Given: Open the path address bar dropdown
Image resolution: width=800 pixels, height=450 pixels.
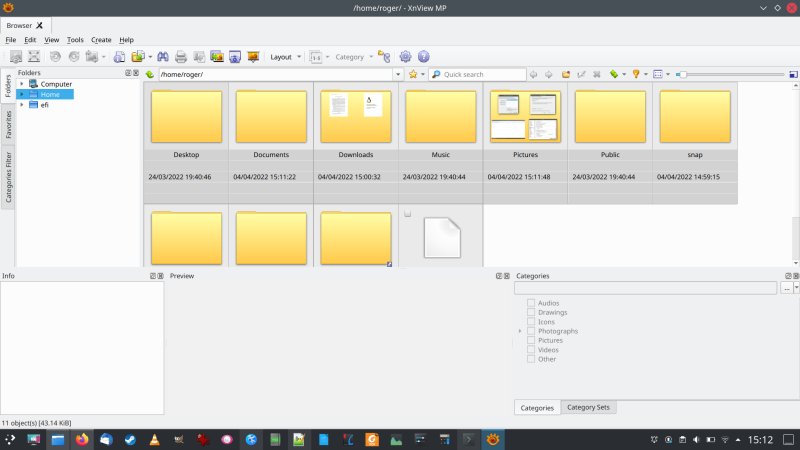Looking at the screenshot, I should 398,74.
